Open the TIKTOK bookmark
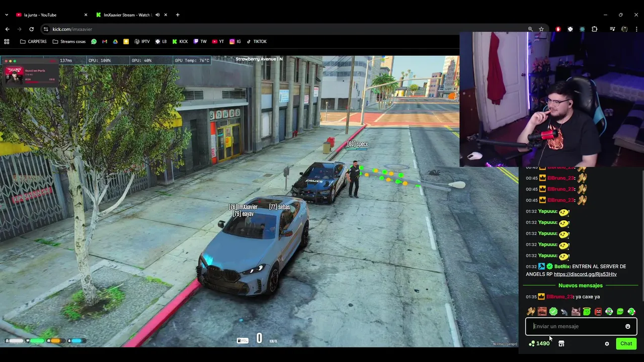The height and width of the screenshot is (362, 644). click(x=257, y=42)
